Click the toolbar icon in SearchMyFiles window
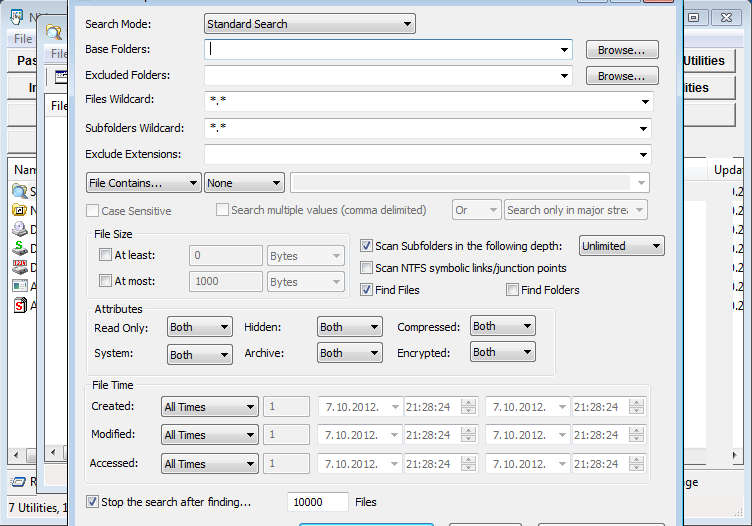 point(61,76)
